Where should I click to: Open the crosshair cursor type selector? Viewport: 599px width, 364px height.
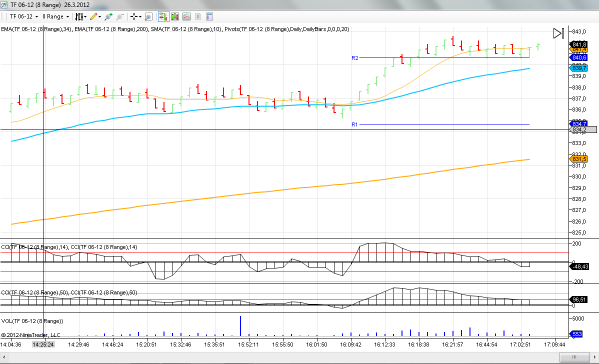[135, 16]
